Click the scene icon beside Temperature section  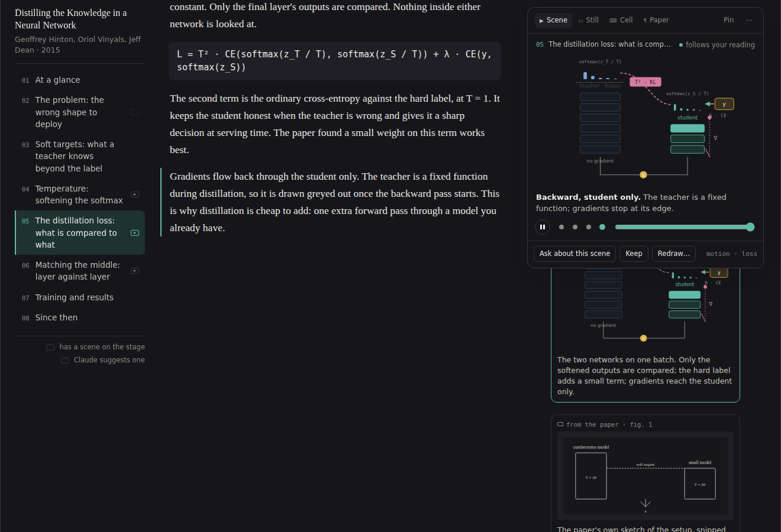(x=135, y=194)
